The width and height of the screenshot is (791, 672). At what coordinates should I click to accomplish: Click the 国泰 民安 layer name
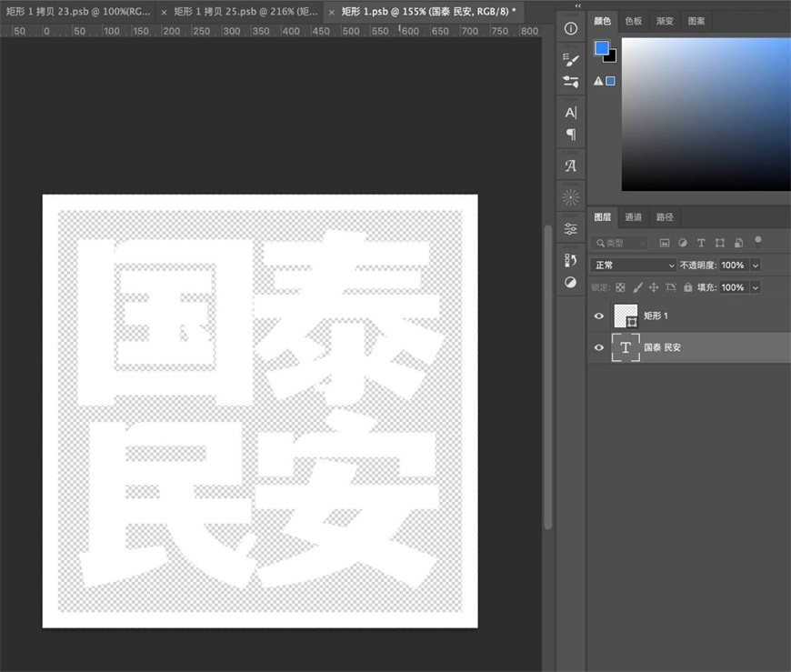(663, 347)
